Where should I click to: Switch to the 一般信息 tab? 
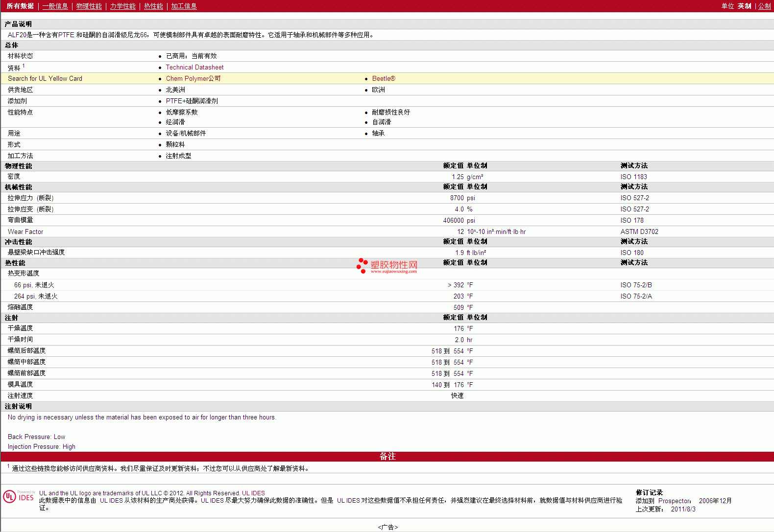55,6
